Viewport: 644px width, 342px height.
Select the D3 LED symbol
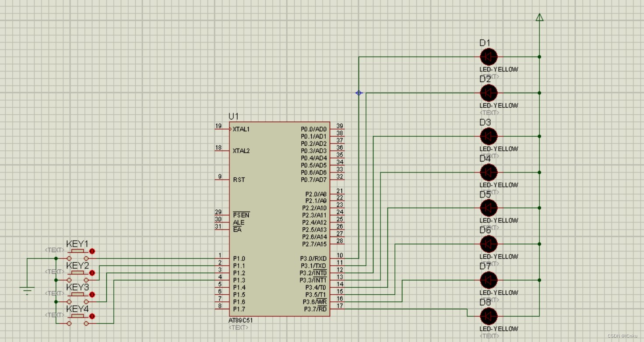tap(489, 136)
